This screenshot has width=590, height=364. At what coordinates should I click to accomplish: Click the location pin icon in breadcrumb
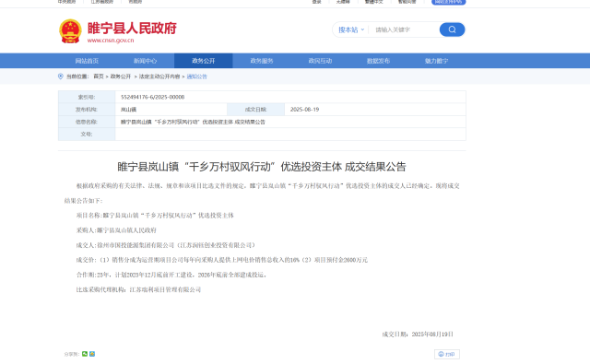point(61,76)
